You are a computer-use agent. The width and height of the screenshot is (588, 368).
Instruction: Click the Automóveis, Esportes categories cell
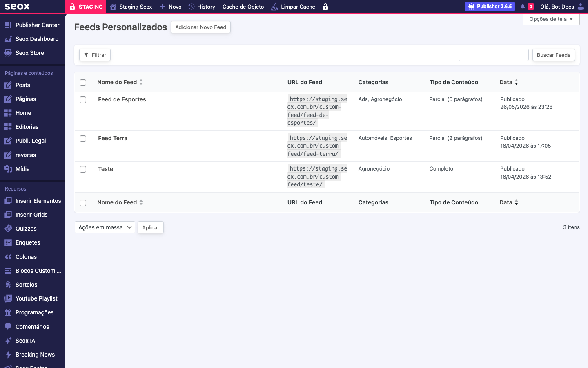point(385,138)
